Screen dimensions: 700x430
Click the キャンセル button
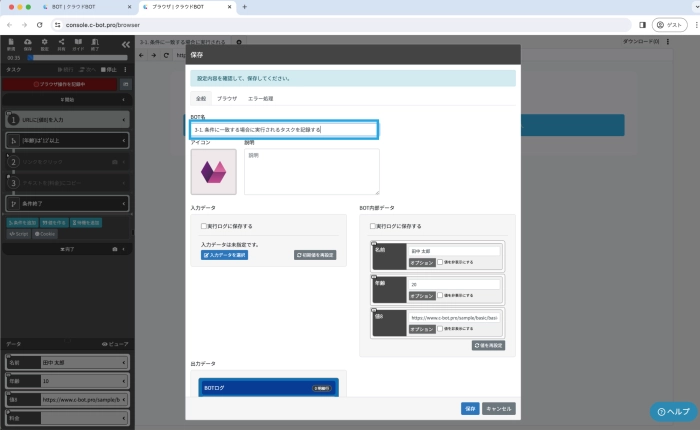499,408
